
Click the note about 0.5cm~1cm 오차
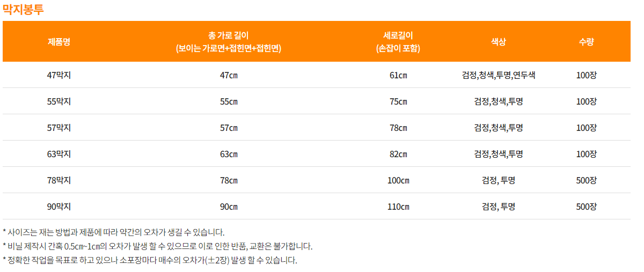(158, 246)
